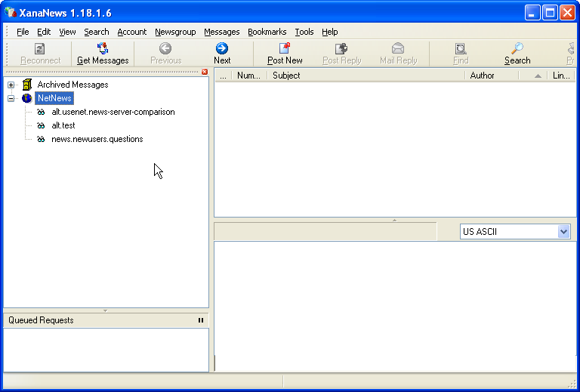Click the Post New message icon
Image resolution: width=580 pixels, height=392 pixels.
pyautogui.click(x=285, y=48)
